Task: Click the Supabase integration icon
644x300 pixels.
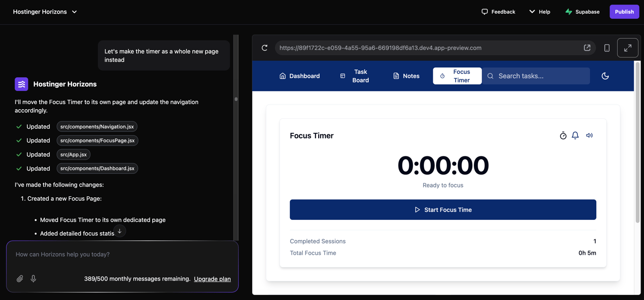Action: pos(568,11)
